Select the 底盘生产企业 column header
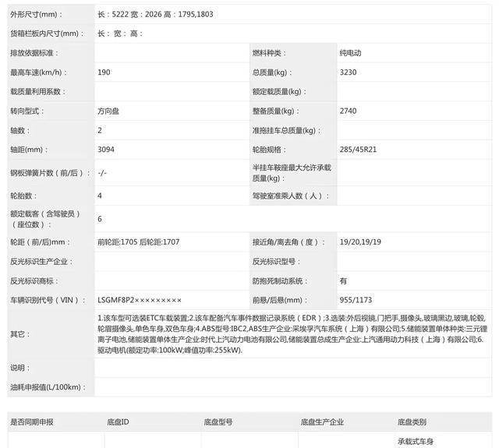This screenshot has height=448, width=499. click(x=322, y=422)
